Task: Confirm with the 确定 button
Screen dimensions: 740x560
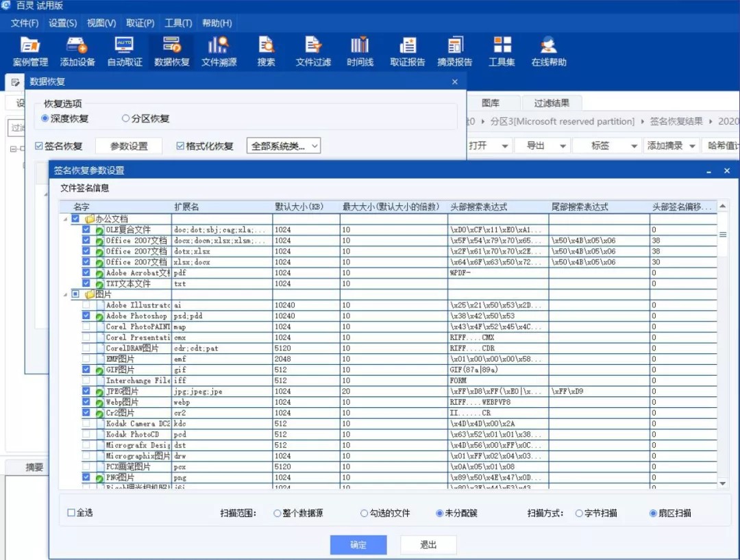Action: pos(358,545)
